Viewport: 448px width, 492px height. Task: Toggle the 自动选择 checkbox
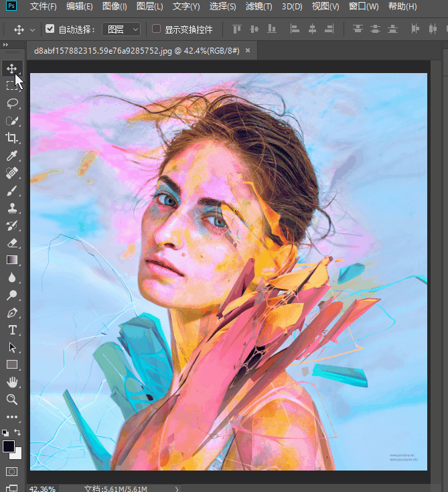coord(50,29)
